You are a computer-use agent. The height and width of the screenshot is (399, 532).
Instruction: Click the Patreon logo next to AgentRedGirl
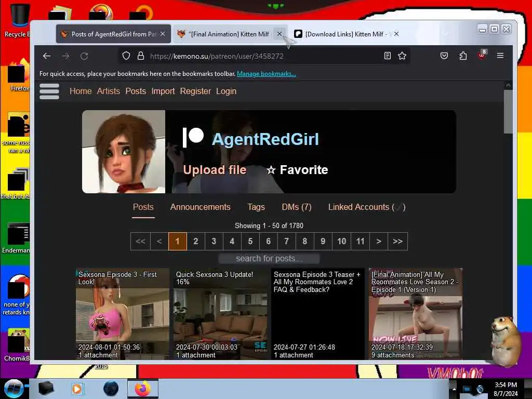(x=193, y=137)
